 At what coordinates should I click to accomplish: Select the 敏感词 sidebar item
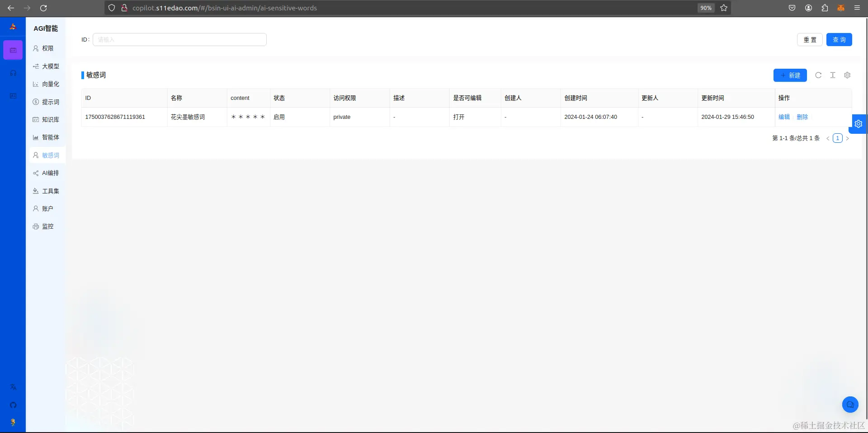pos(47,155)
